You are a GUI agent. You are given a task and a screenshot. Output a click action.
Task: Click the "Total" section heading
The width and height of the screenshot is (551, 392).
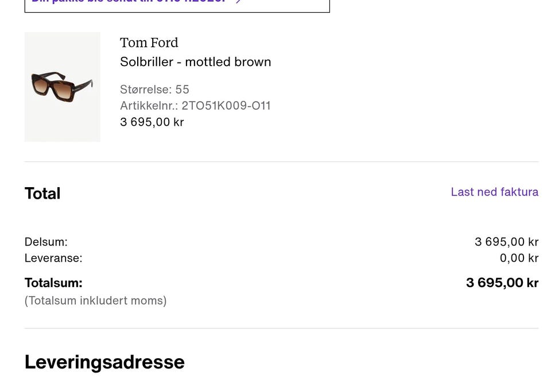tap(42, 193)
